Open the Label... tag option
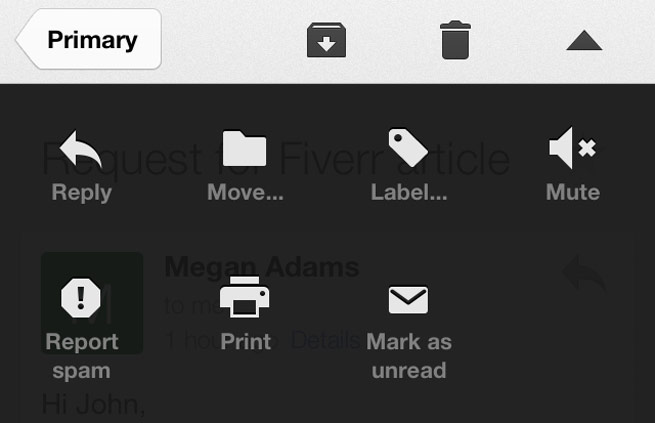Screen dimensions: 655x423 click(408, 147)
